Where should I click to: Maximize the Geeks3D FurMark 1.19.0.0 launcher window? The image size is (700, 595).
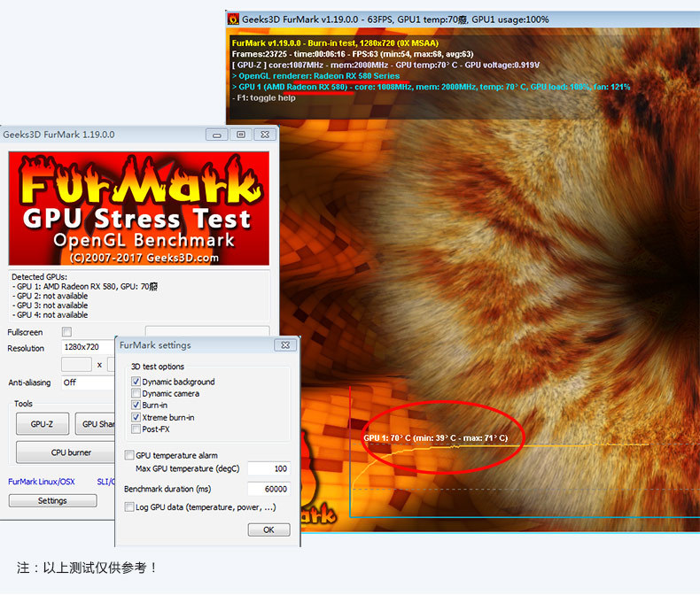241,135
